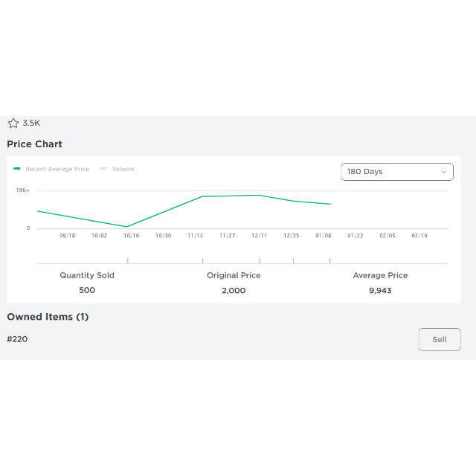Click the Sell button for item #220

point(440,339)
